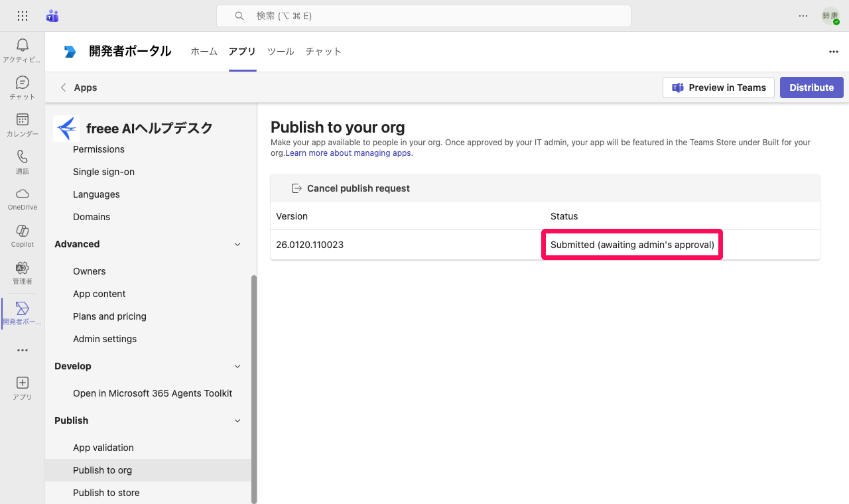This screenshot has height=504, width=849.
Task: Open the app launcher waffle grid
Action: pos(22,16)
